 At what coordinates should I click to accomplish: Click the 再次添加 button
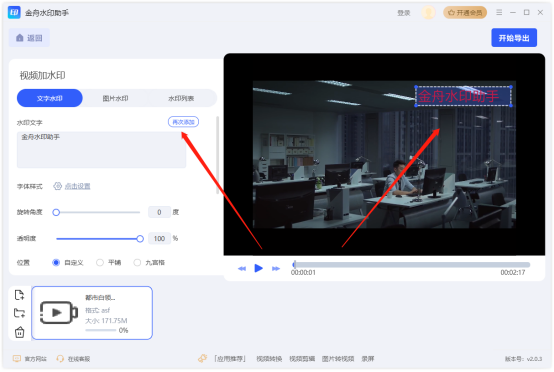pyautogui.click(x=183, y=122)
